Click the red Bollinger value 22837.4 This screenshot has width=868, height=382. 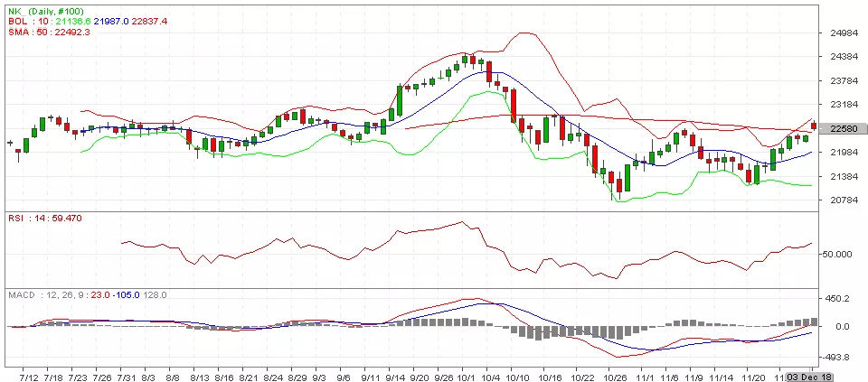click(150, 21)
